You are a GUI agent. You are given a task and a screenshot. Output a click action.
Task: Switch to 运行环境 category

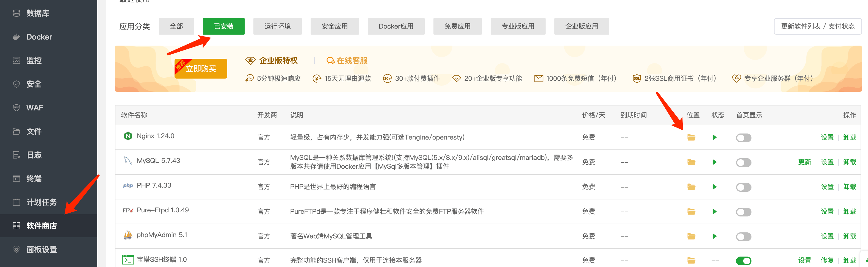click(277, 26)
